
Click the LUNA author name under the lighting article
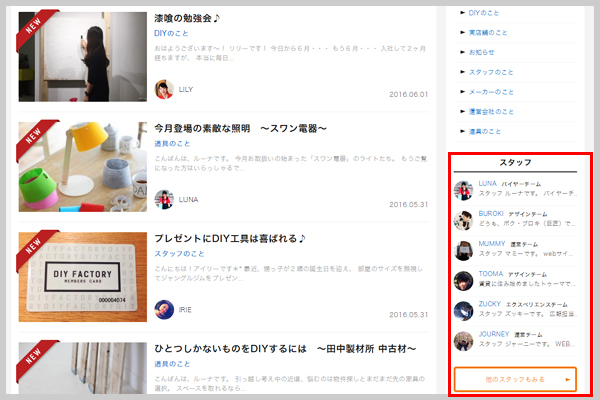188,200
